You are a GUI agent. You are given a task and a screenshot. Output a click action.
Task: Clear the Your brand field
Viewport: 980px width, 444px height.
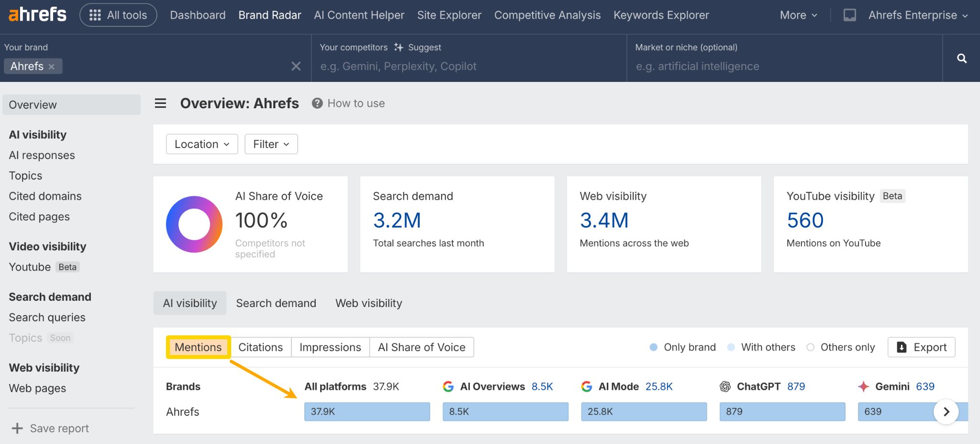296,66
